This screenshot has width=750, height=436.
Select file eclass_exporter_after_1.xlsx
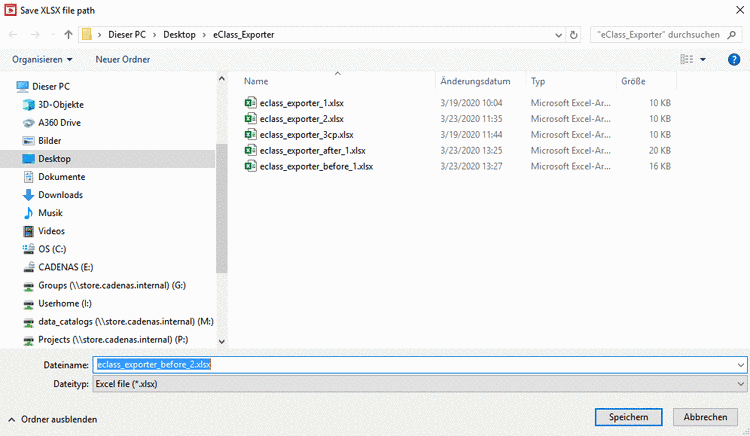(x=312, y=151)
